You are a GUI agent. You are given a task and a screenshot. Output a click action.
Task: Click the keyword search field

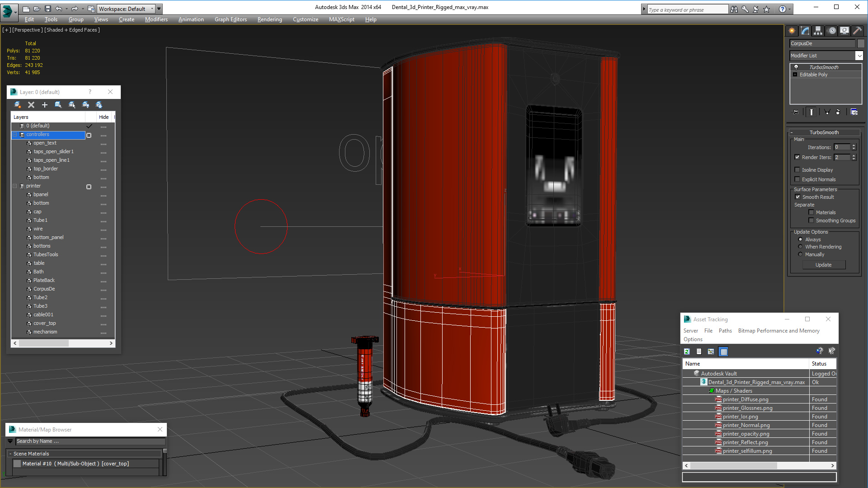click(687, 9)
